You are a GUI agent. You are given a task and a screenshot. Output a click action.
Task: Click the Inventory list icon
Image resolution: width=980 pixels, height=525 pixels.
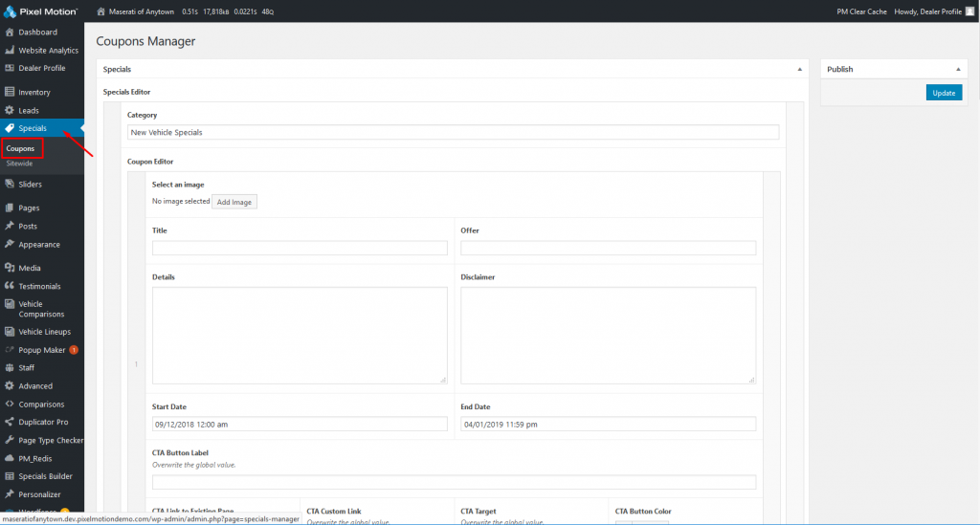coord(10,92)
